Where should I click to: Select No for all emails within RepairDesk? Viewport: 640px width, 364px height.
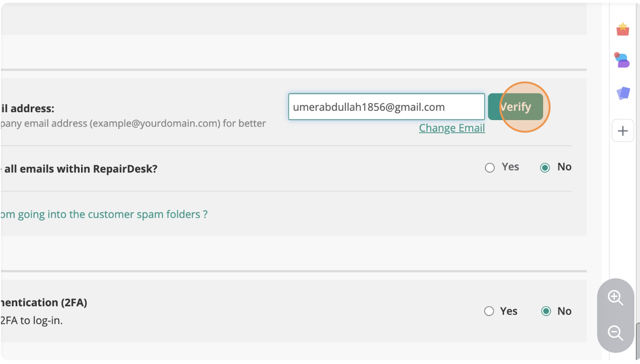tap(545, 168)
